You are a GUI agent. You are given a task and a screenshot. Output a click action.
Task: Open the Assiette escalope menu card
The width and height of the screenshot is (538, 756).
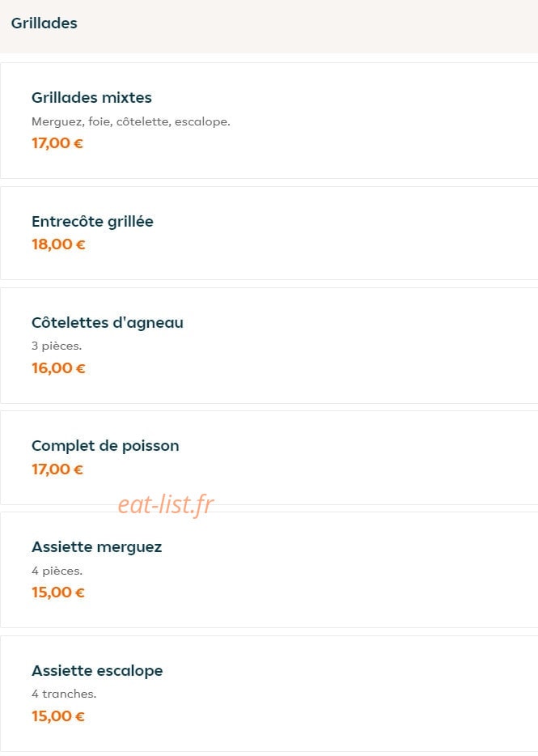point(269,694)
